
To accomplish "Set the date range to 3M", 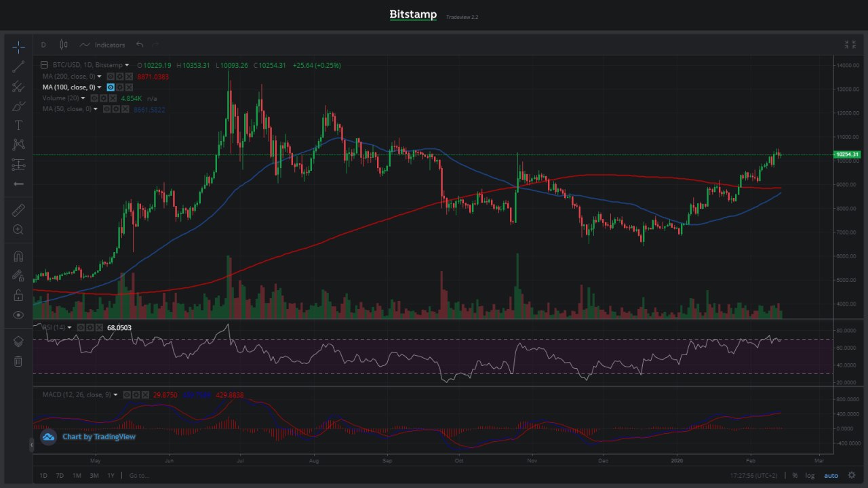I will tap(94, 476).
